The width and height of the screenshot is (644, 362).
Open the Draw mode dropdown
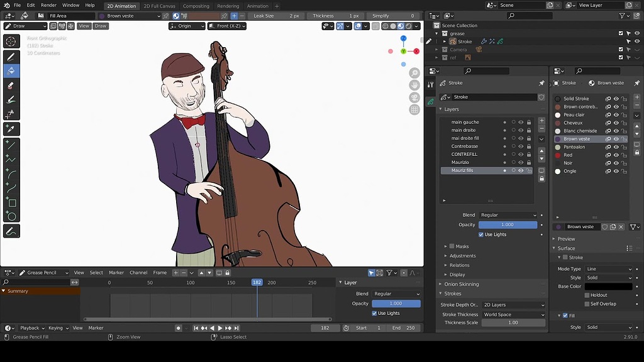25,26
